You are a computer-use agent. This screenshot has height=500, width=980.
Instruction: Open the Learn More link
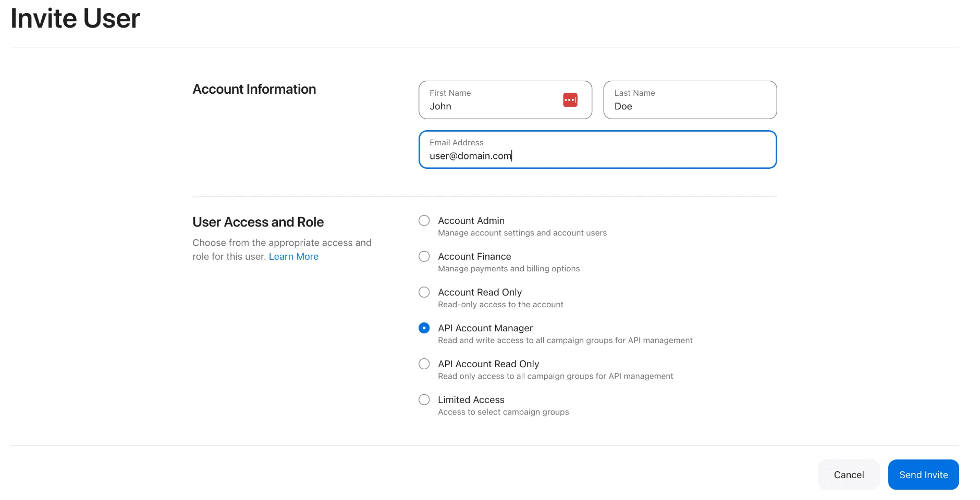pos(293,257)
